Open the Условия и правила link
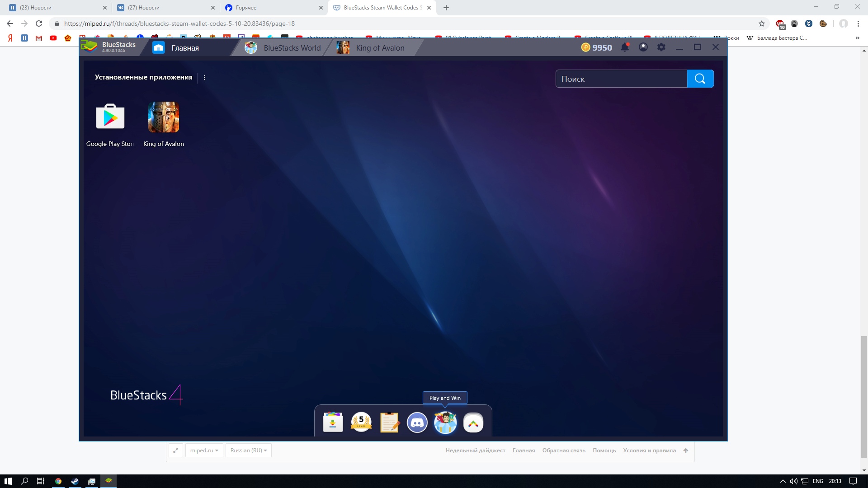Image resolution: width=868 pixels, height=488 pixels. pos(650,450)
